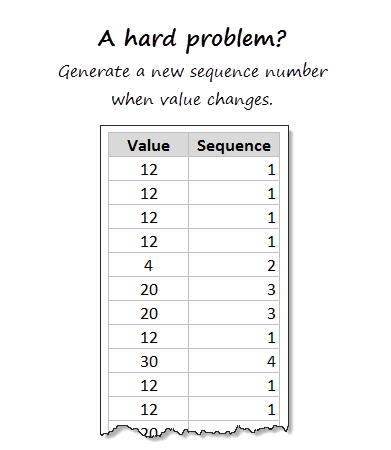
Task: Select the first Sequence cell showing 3
Action: (234, 289)
